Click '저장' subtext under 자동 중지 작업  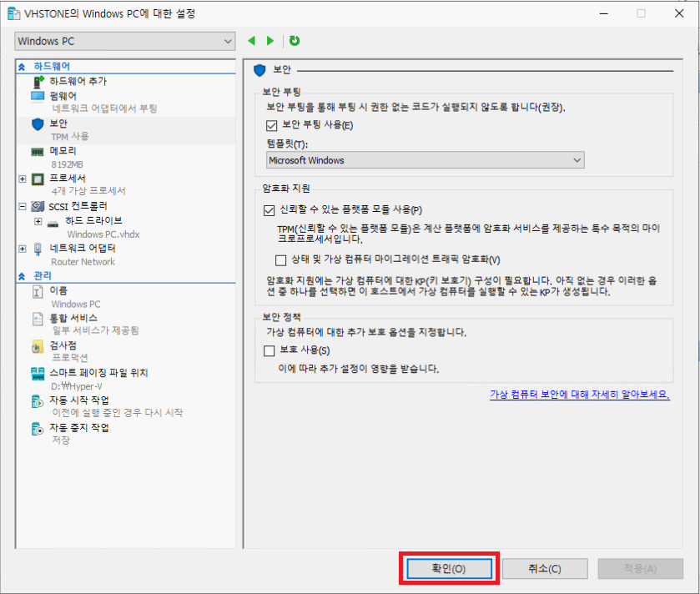click(61, 440)
